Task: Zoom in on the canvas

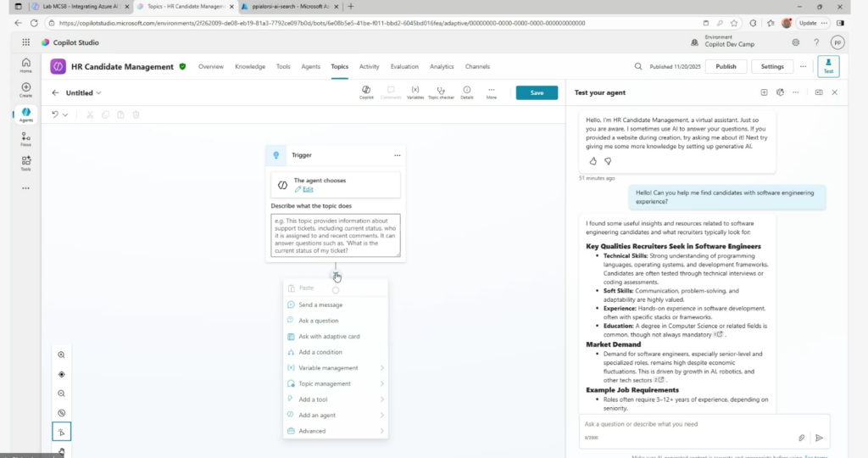Action: click(61, 355)
